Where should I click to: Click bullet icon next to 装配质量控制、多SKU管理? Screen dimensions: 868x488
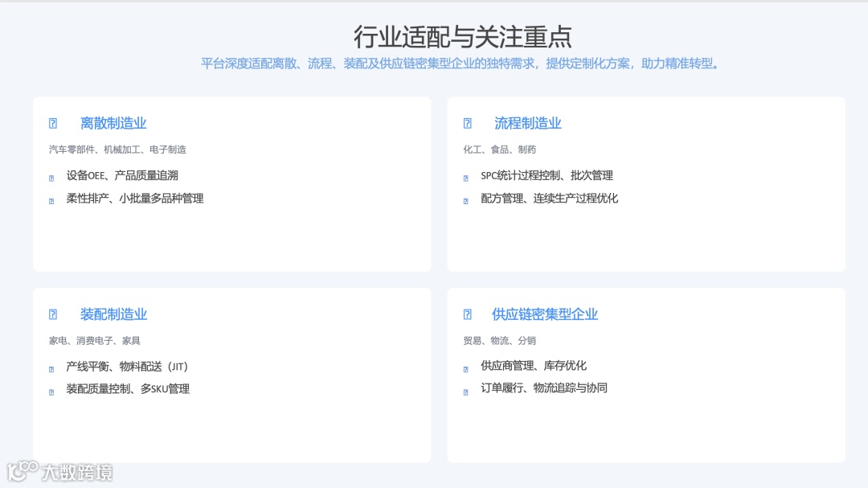tap(51, 392)
